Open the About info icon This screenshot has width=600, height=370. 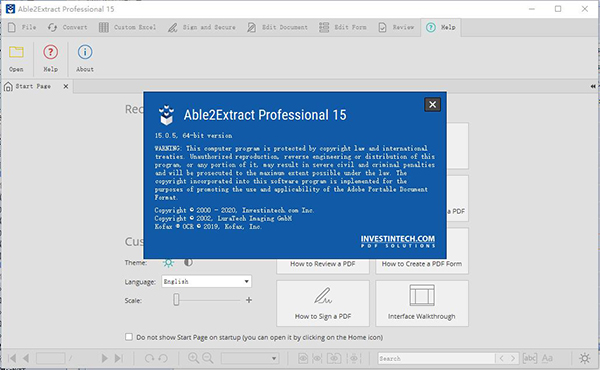pyautogui.click(x=85, y=52)
